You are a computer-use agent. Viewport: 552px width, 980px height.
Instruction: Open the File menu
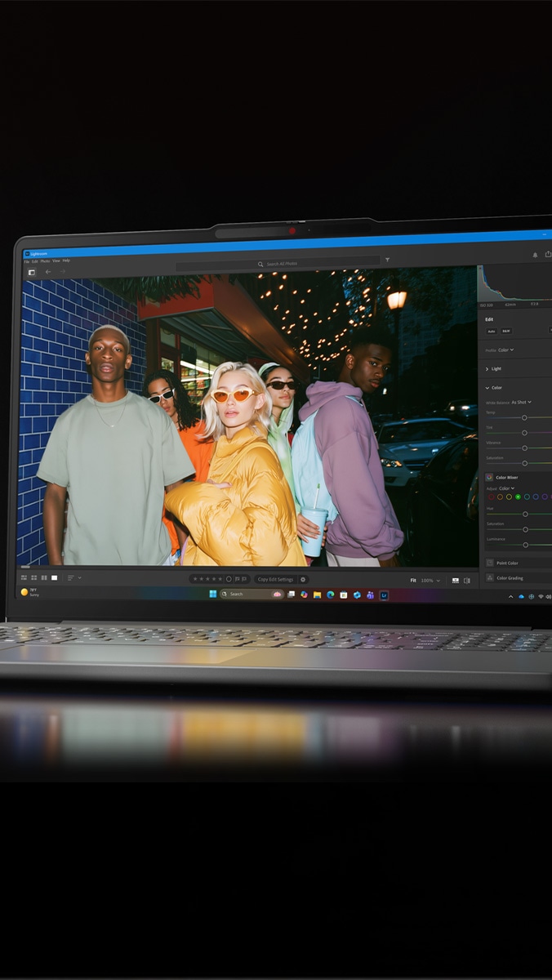click(27, 261)
